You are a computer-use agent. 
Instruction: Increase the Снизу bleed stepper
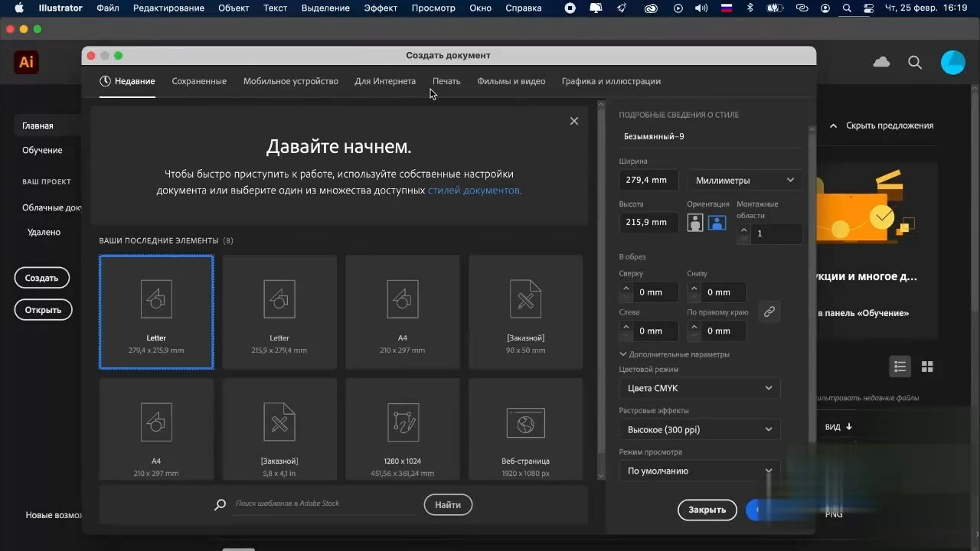point(694,288)
